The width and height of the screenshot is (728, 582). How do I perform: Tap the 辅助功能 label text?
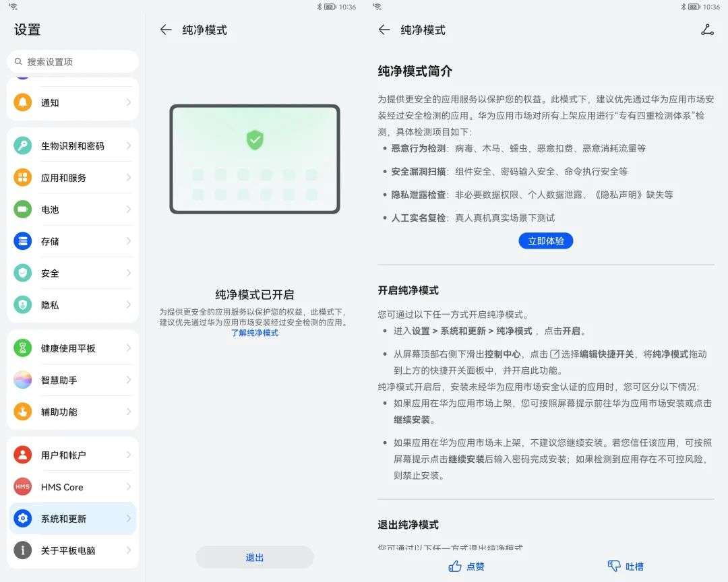59,412
